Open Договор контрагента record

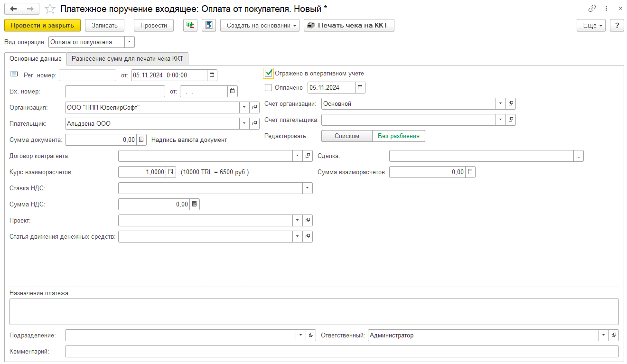point(308,156)
